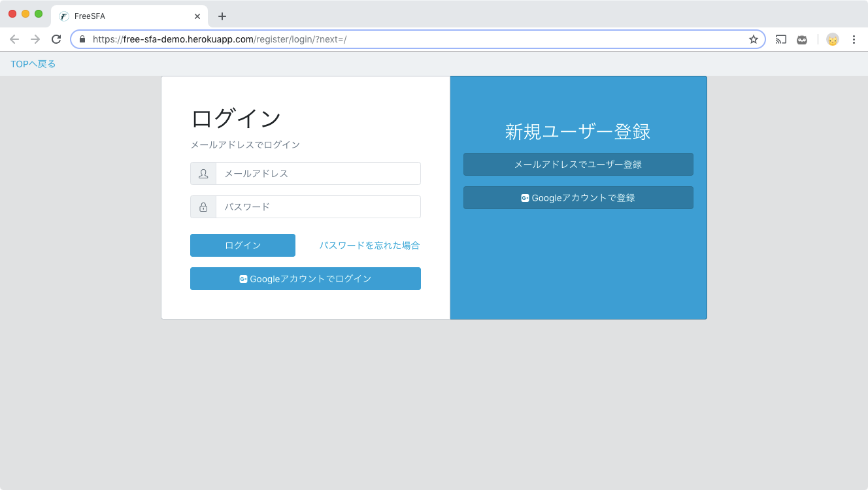Click Googleアカウントで登録 button
Viewport: 868px width, 490px height.
point(578,198)
